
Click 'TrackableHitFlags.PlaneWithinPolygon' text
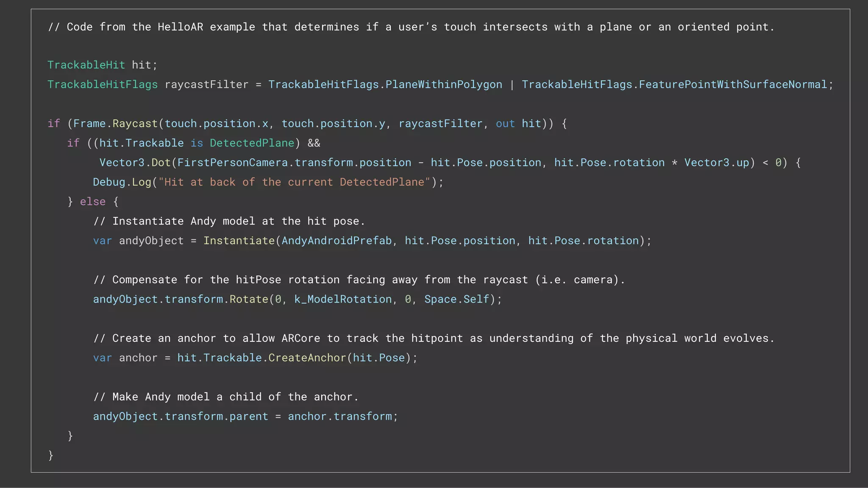tap(385, 85)
